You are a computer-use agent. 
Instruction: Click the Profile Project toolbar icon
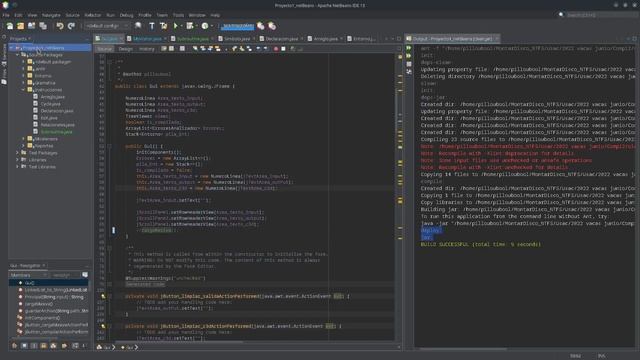coord(205,26)
